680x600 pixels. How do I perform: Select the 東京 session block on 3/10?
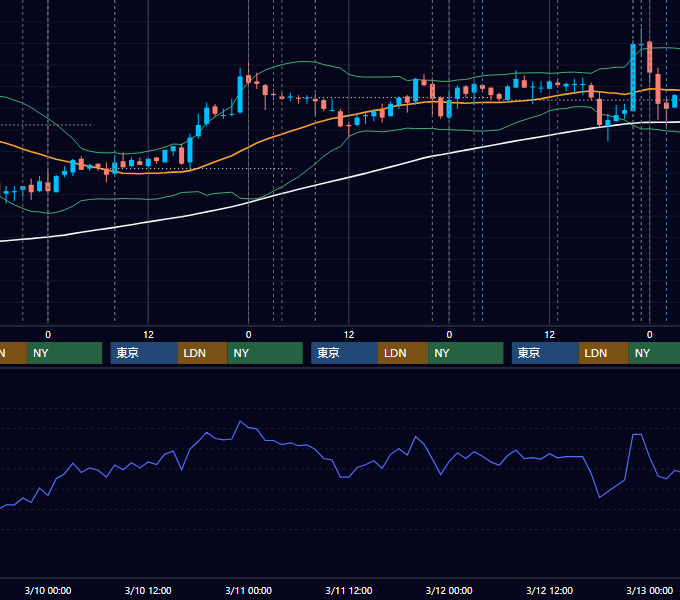pos(144,353)
